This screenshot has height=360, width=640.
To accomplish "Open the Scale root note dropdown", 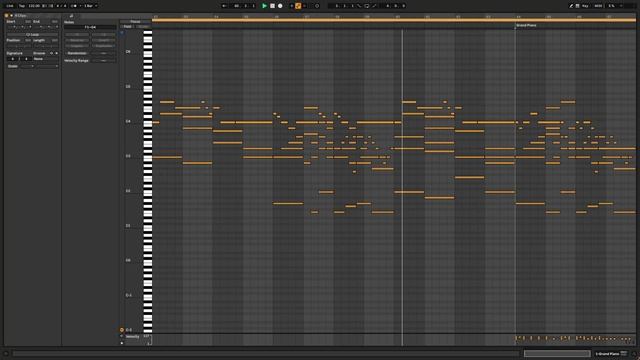I will (x=27, y=66).
